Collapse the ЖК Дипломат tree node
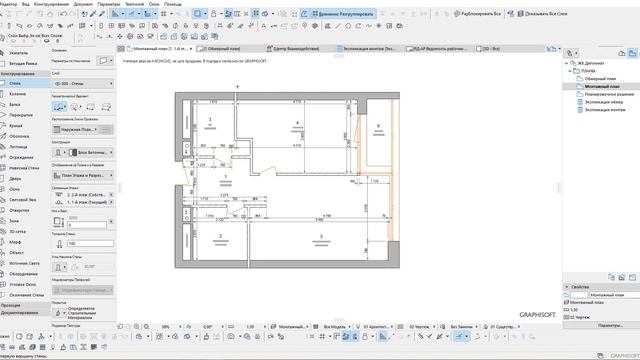640x360 pixels. coord(567,63)
